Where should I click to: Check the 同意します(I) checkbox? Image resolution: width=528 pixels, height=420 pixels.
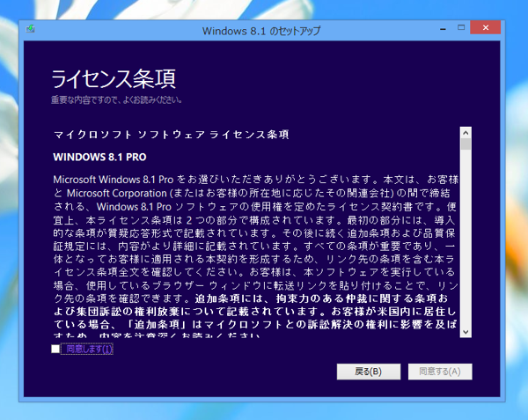click(x=55, y=349)
